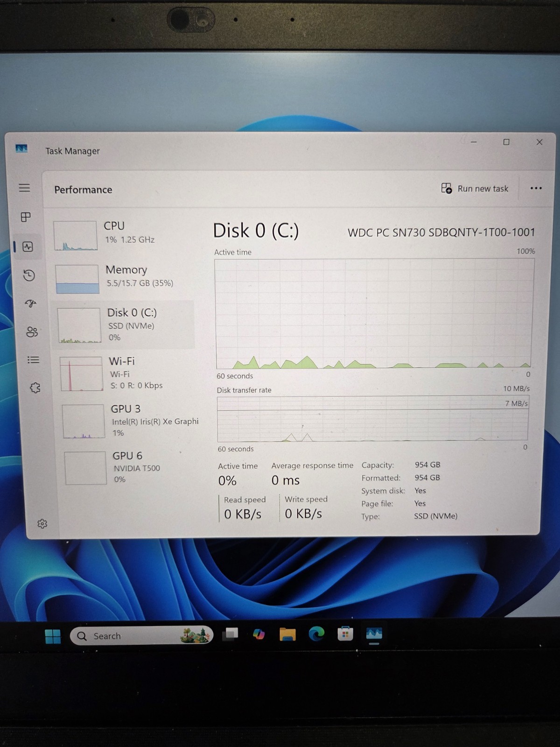Click the System disk Yes value
This screenshot has width=560, height=747.
pyautogui.click(x=420, y=491)
